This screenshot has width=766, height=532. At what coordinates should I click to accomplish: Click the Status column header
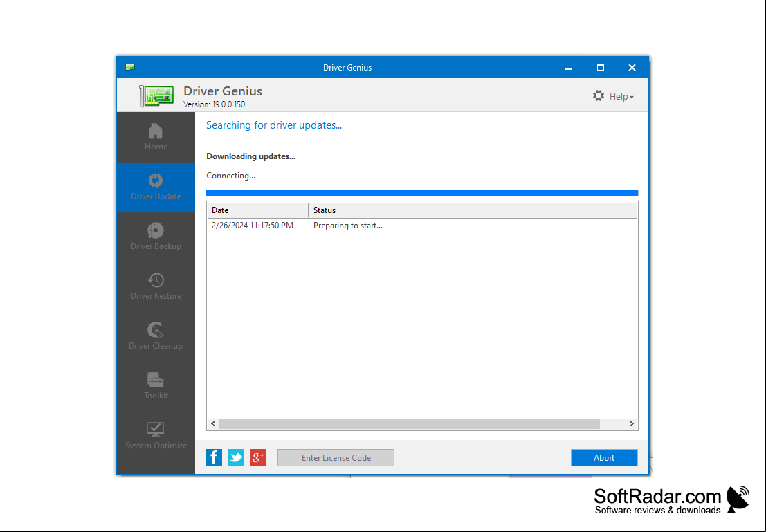point(473,210)
